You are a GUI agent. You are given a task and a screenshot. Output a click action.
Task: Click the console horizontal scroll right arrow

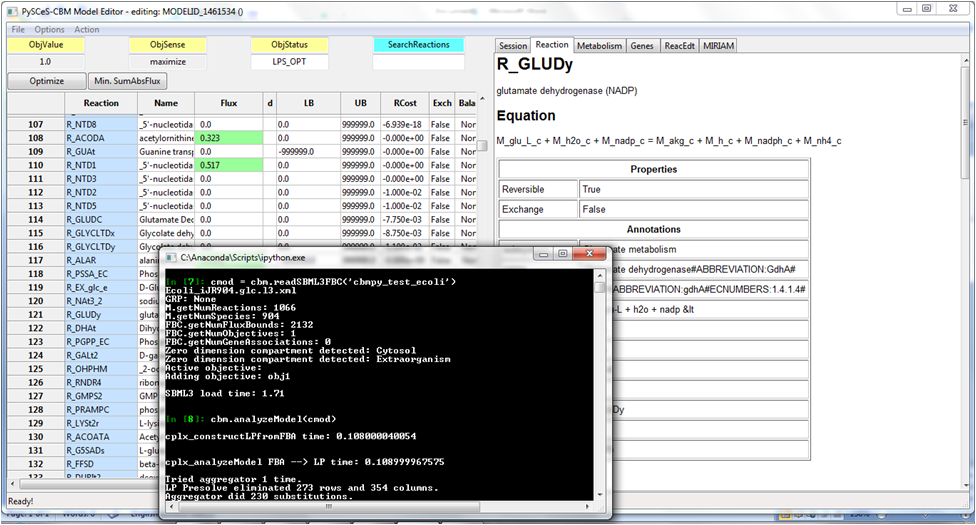589,508
